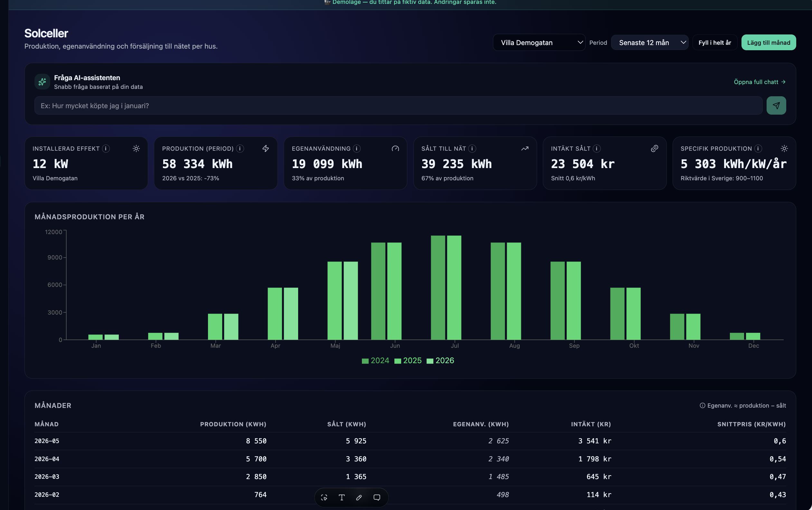
Task: Open info icon beside Specifik produktion
Action: (x=758, y=148)
